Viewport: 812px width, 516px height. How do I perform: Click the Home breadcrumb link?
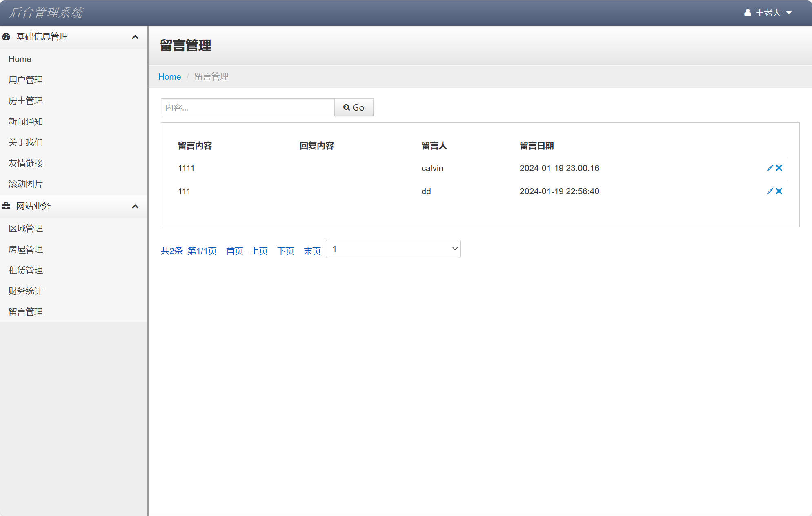pyautogui.click(x=169, y=76)
